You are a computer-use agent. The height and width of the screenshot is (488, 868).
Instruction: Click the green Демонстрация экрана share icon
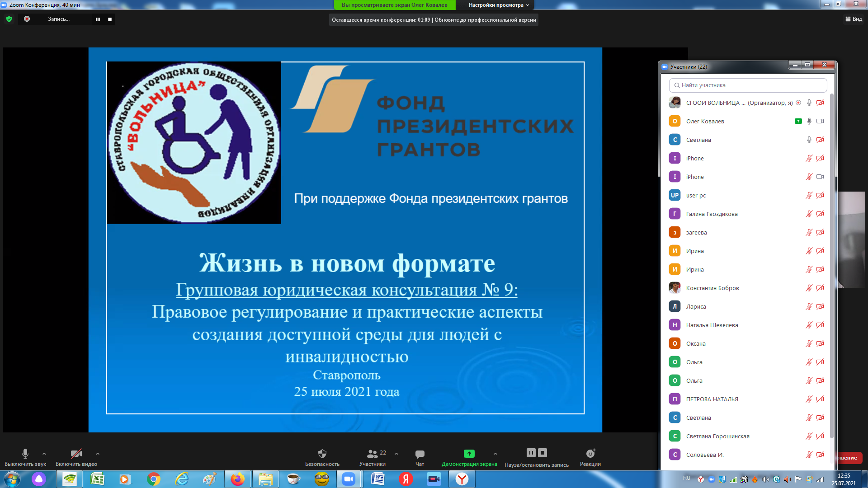469,453
